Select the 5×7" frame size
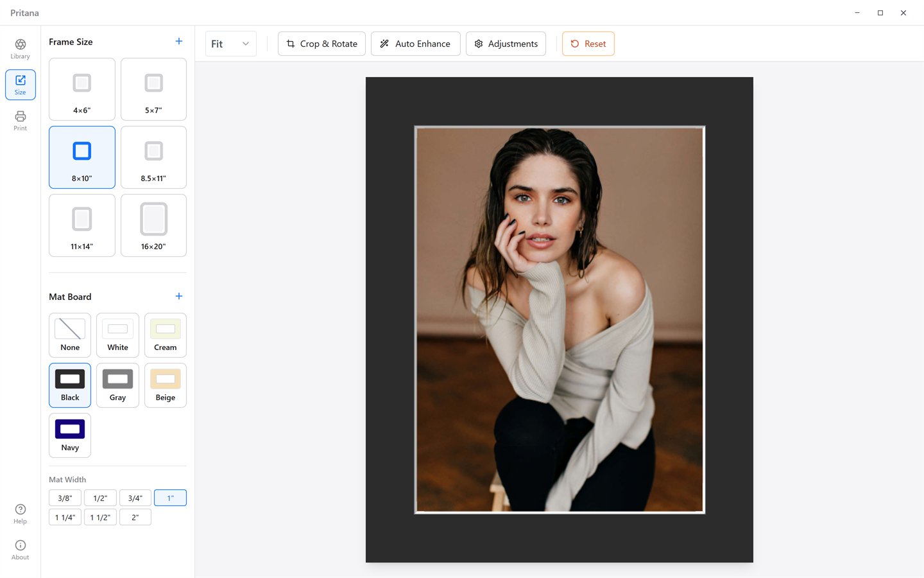 point(154,89)
